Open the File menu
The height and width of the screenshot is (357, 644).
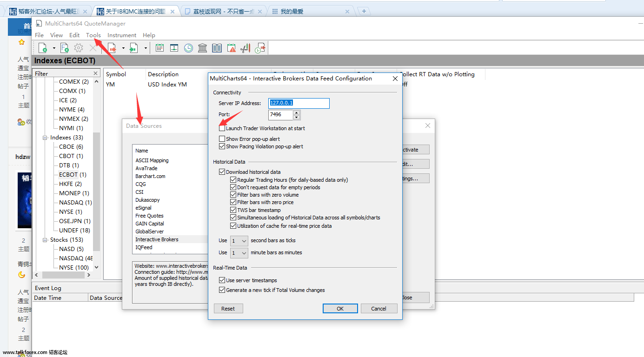(x=40, y=35)
